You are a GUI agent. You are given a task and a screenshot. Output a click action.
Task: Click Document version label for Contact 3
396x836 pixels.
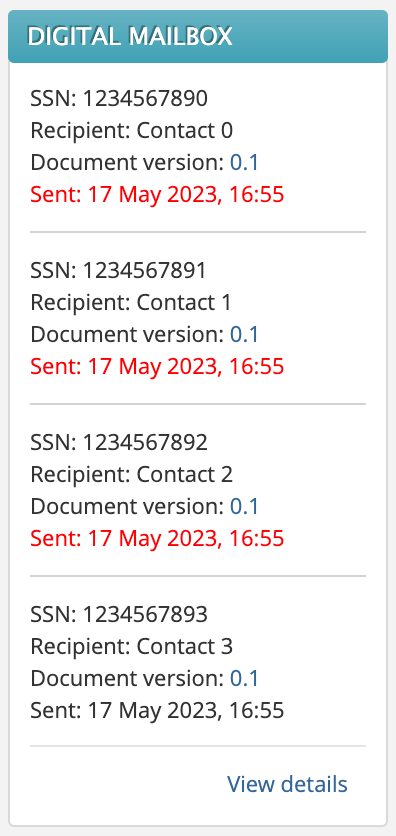coord(127,679)
